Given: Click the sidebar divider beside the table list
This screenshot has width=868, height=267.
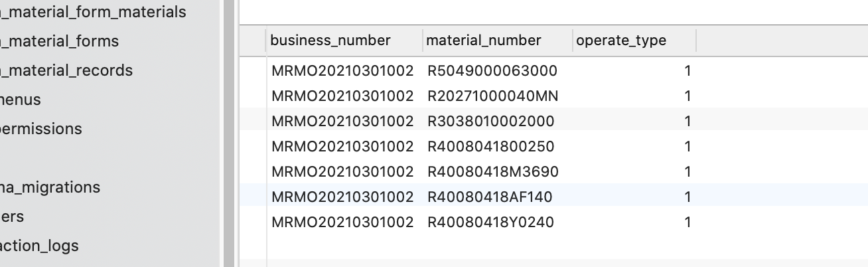Looking at the screenshot, I should click(229, 133).
